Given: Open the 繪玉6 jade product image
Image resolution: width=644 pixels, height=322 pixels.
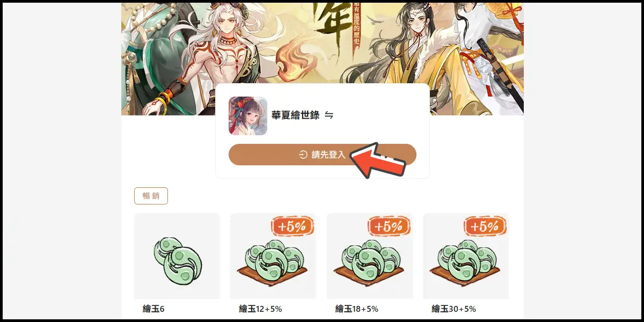Looking at the screenshot, I should click(x=177, y=256).
